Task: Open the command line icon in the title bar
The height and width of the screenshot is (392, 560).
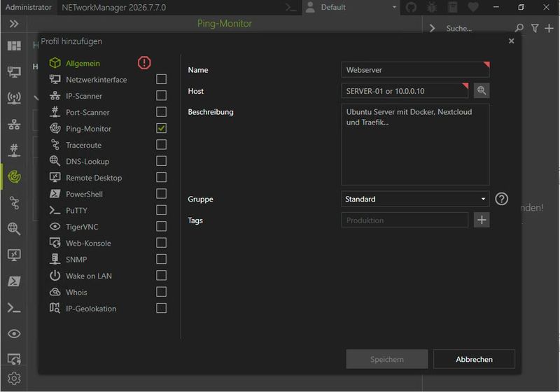Action: 290,7
